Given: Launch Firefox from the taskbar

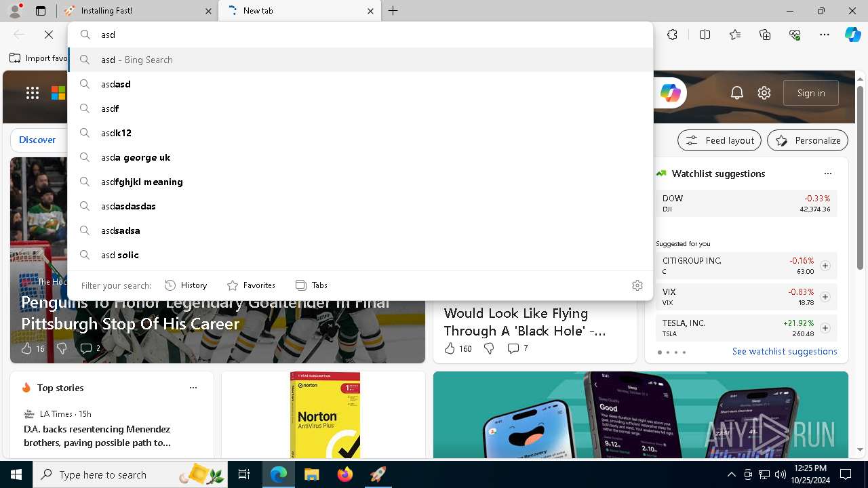Looking at the screenshot, I should [344, 474].
